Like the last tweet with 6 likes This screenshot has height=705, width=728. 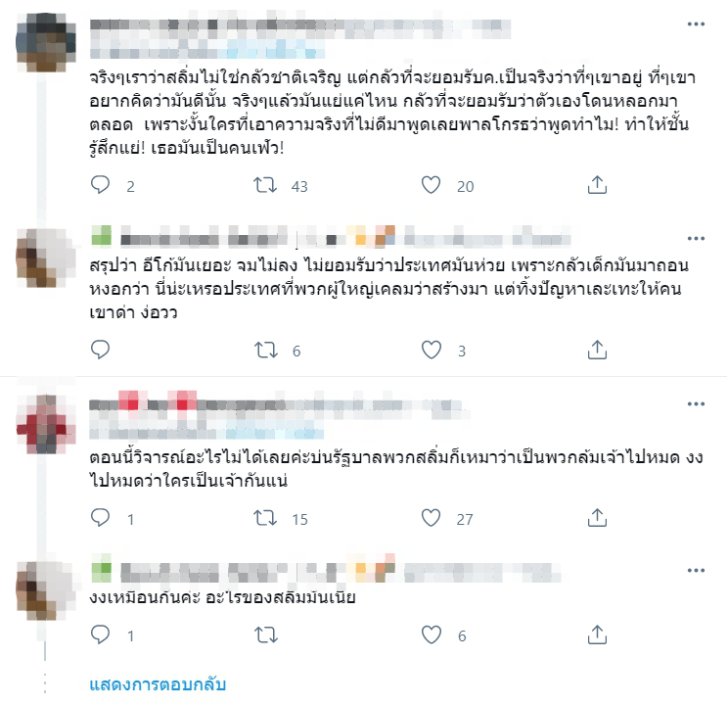[431, 634]
